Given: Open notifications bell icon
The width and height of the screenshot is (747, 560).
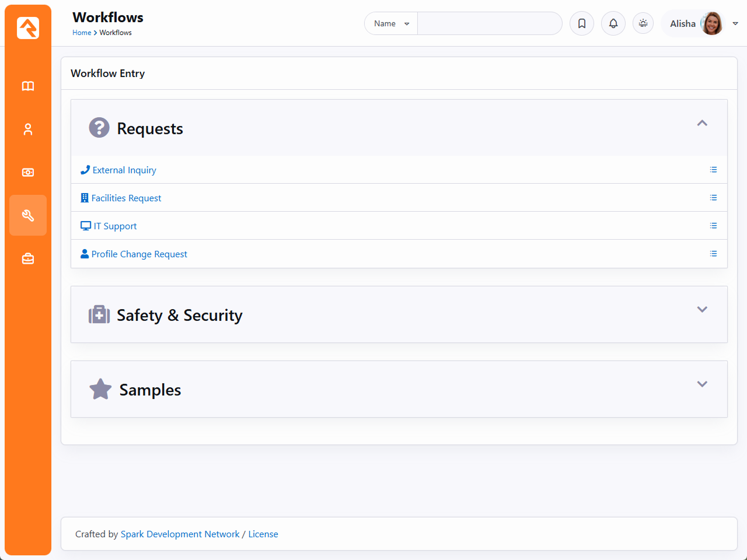Looking at the screenshot, I should pyautogui.click(x=613, y=23).
